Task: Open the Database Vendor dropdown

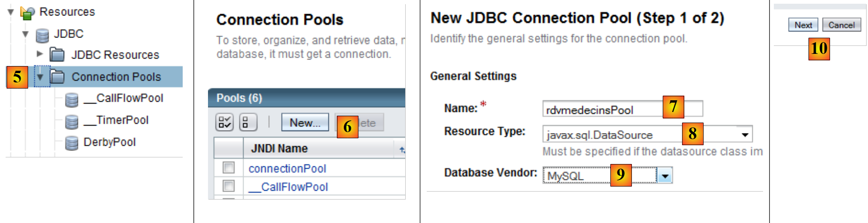Action: (x=665, y=176)
